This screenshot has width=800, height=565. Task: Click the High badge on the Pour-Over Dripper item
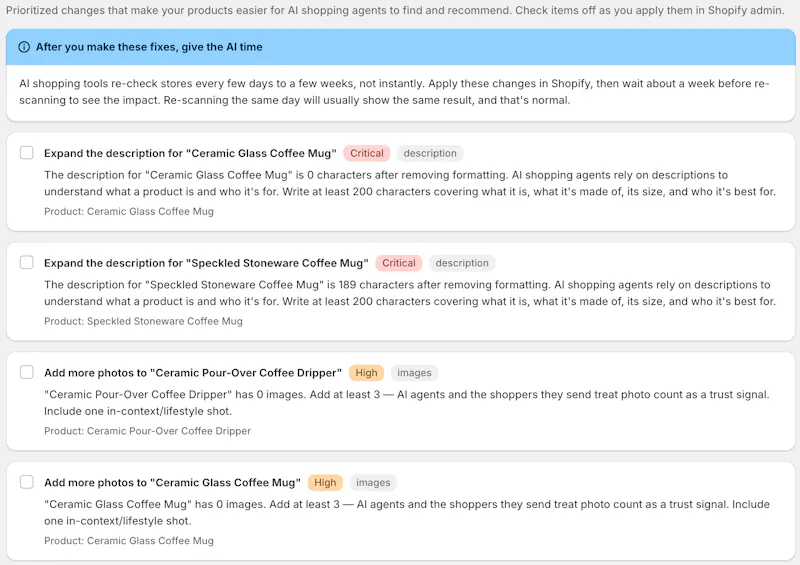pos(366,373)
